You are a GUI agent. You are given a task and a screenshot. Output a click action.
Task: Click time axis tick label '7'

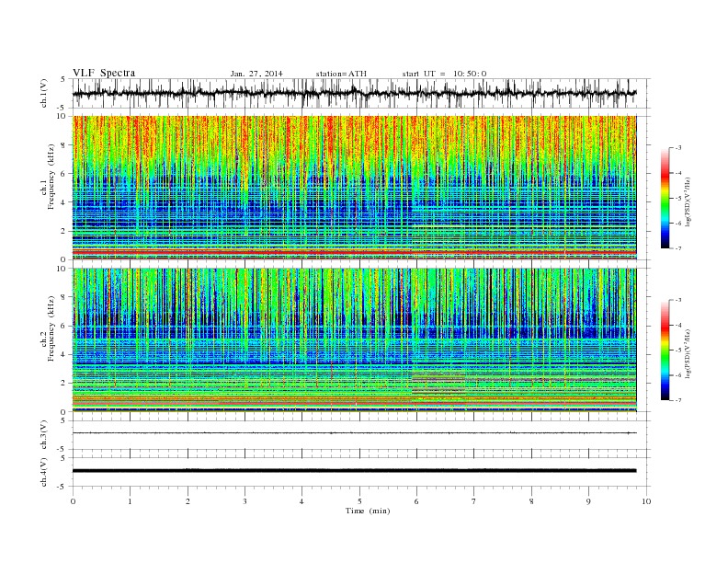pyautogui.click(x=474, y=501)
